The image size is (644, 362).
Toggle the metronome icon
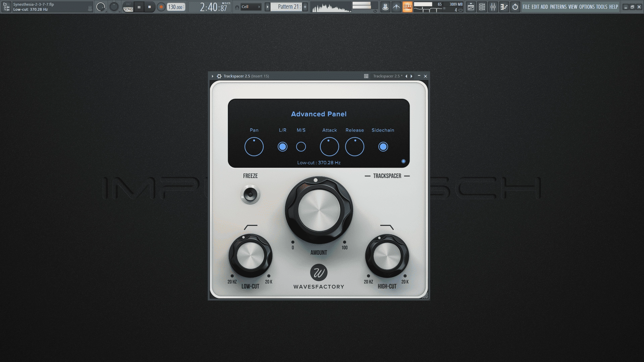(x=385, y=7)
